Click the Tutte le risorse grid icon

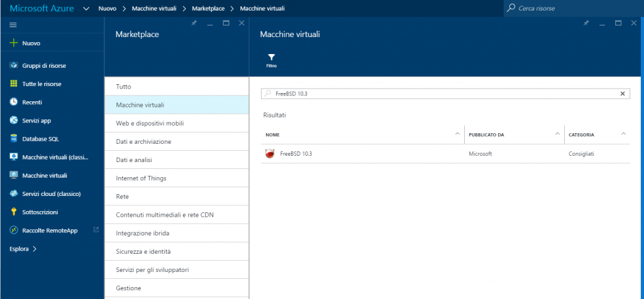[14, 84]
